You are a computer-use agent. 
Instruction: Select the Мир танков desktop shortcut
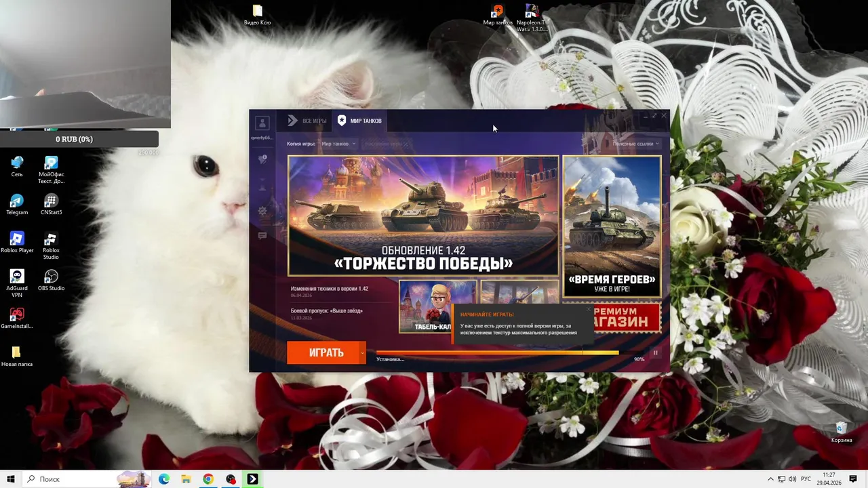498,15
